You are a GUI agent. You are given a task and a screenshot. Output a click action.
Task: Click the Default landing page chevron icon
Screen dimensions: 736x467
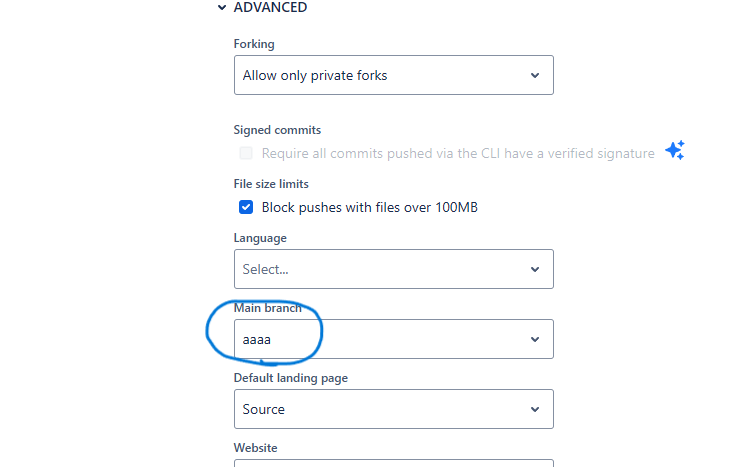pos(535,409)
